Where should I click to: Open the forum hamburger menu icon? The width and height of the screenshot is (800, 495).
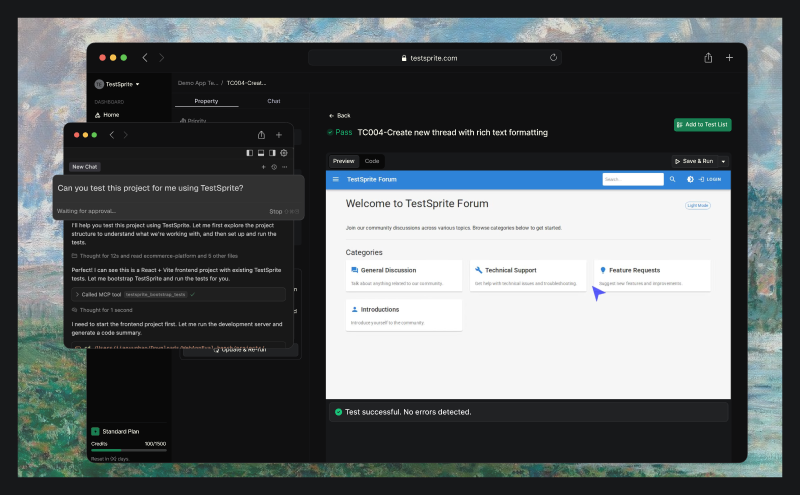tap(336, 180)
